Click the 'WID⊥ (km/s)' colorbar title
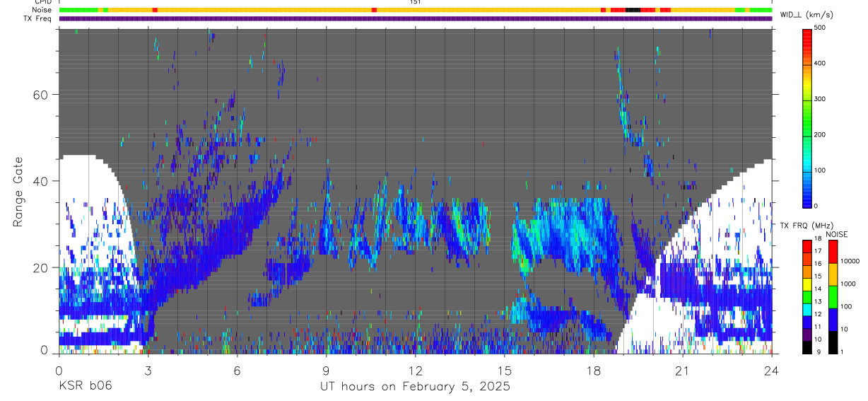This screenshot has width=868, height=401. coord(807,15)
